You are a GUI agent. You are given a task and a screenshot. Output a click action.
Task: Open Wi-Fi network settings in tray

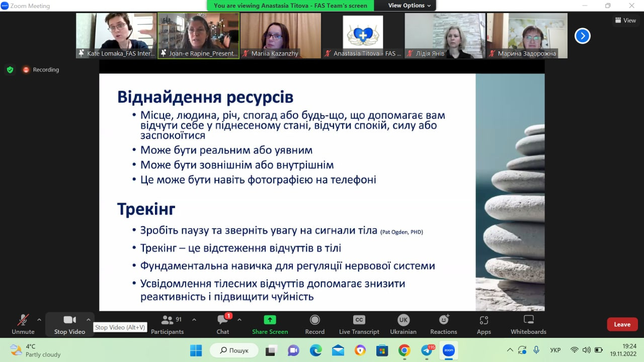575,350
